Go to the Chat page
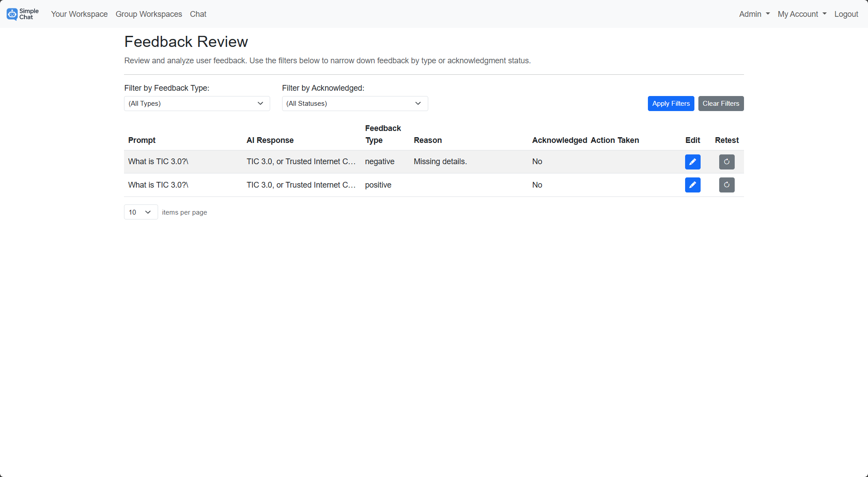Viewport: 868px width, 477px height. pyautogui.click(x=198, y=14)
